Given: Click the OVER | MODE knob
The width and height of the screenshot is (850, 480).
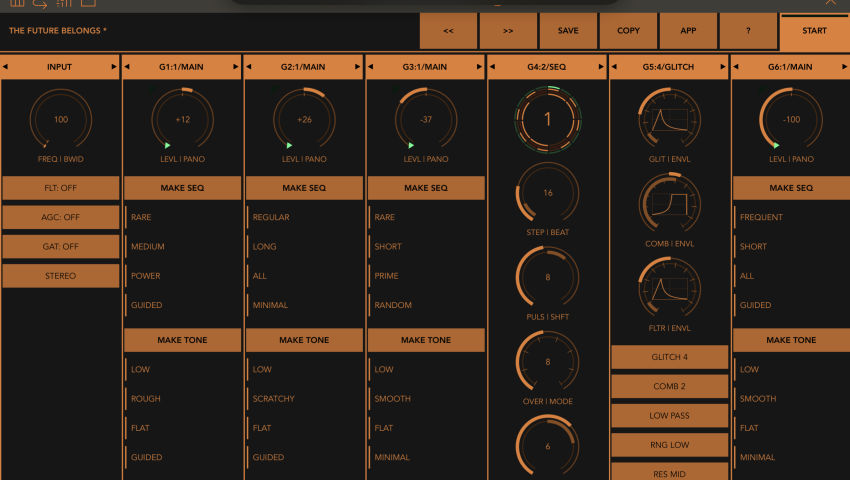Looking at the screenshot, I should (x=548, y=362).
